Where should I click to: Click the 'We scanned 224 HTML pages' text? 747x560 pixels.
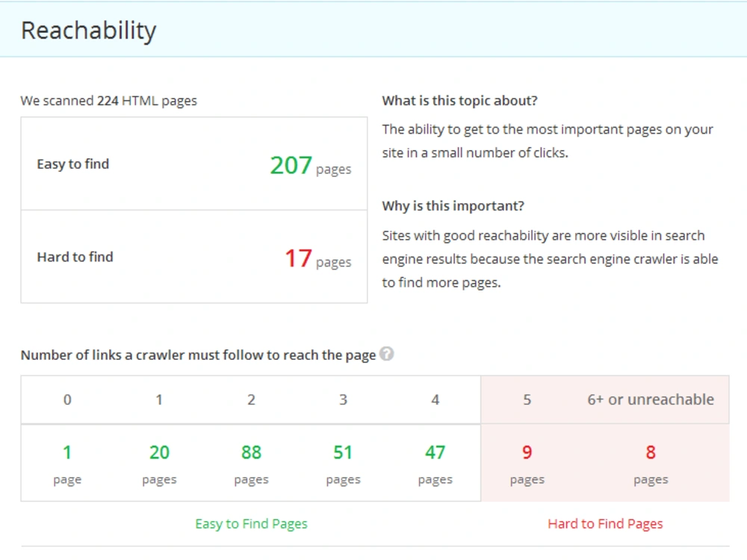tap(108, 101)
